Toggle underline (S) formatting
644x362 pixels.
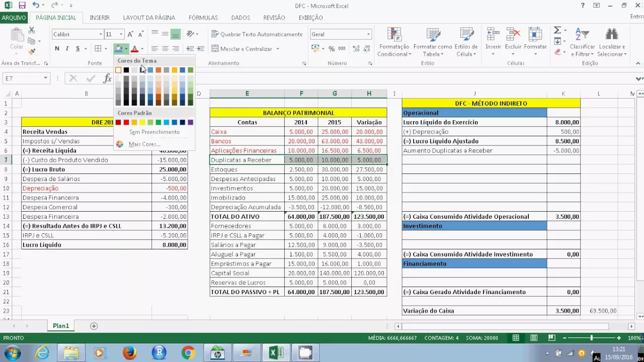point(77,49)
